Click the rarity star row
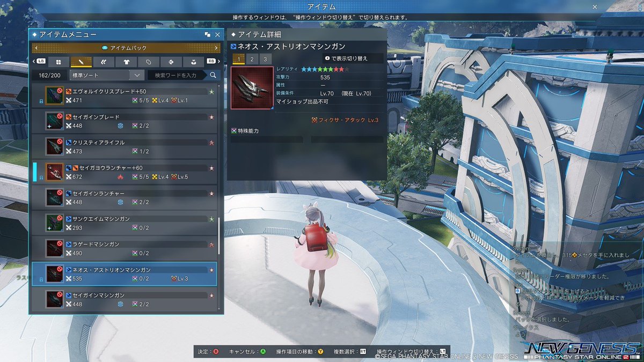The width and height of the screenshot is (644, 362). (x=325, y=69)
